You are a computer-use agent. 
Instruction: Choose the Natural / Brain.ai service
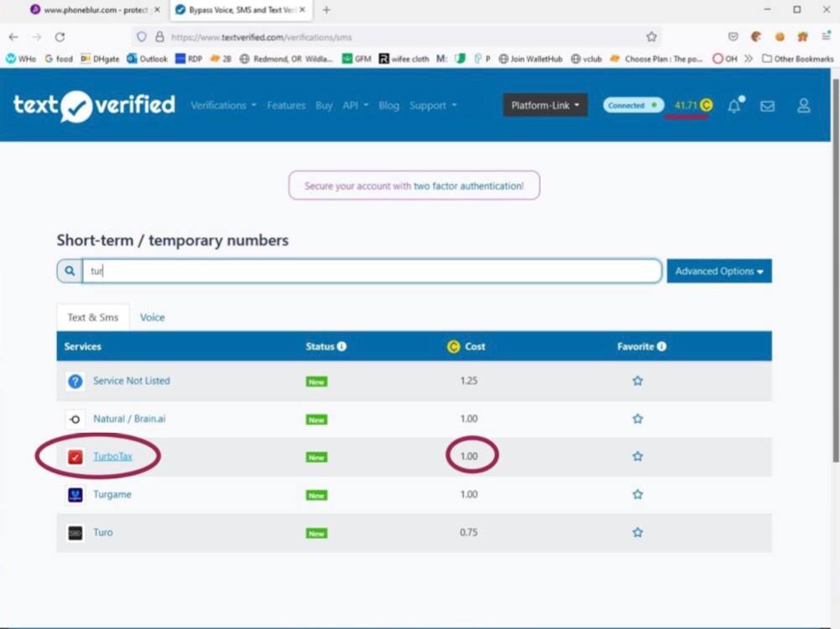[129, 418]
